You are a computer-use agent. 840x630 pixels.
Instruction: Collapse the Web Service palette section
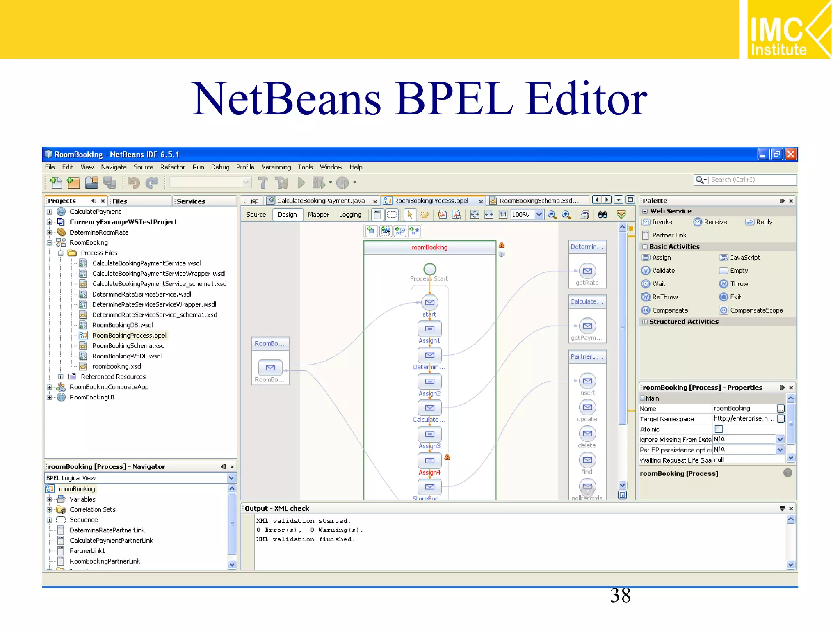(x=645, y=211)
